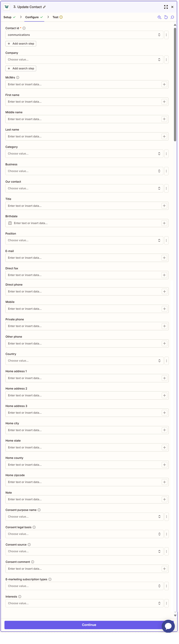Open the three-dot menu beside Country dropdown

click(167, 361)
